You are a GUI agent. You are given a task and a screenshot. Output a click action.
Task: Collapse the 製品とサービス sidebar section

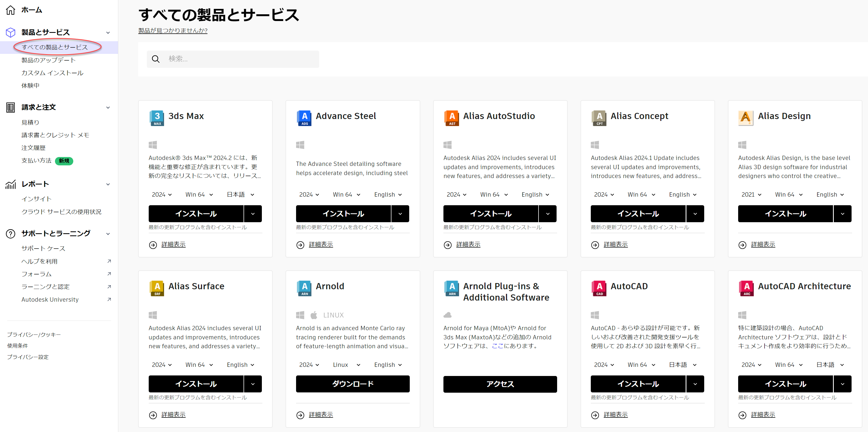point(108,33)
